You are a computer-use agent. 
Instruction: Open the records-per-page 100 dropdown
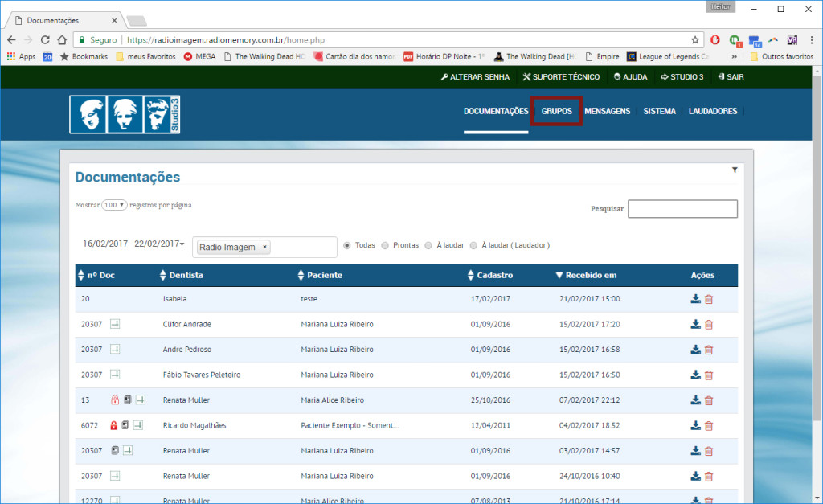click(x=114, y=205)
